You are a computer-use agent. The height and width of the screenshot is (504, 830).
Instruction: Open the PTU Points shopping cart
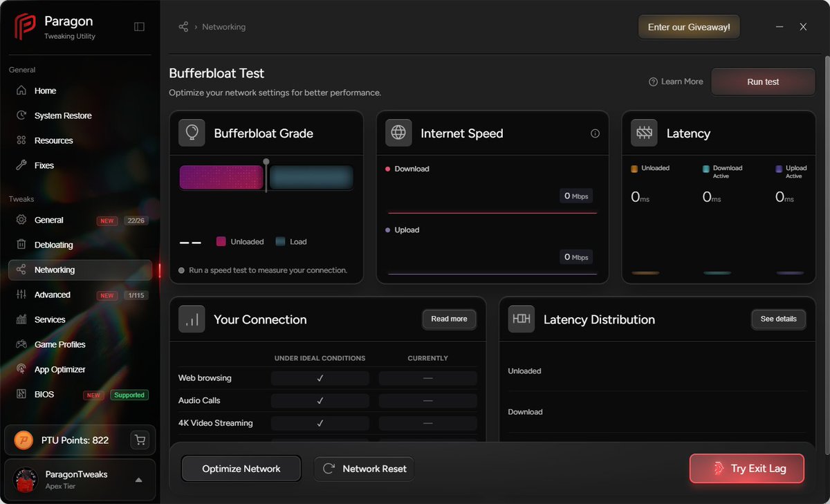[x=140, y=440]
